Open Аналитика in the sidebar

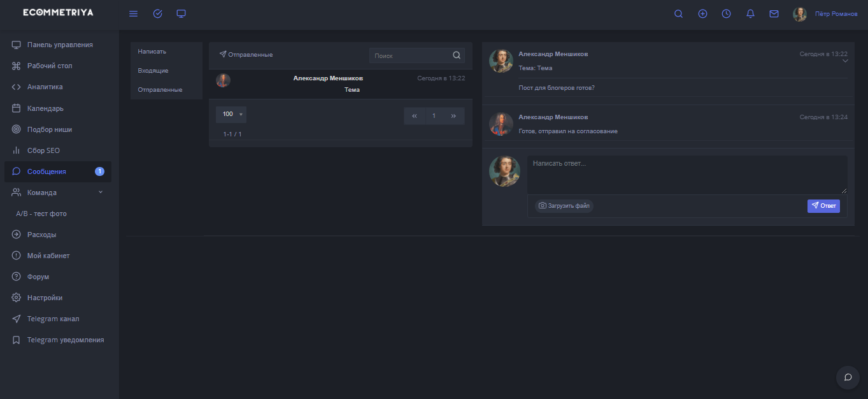point(45,87)
